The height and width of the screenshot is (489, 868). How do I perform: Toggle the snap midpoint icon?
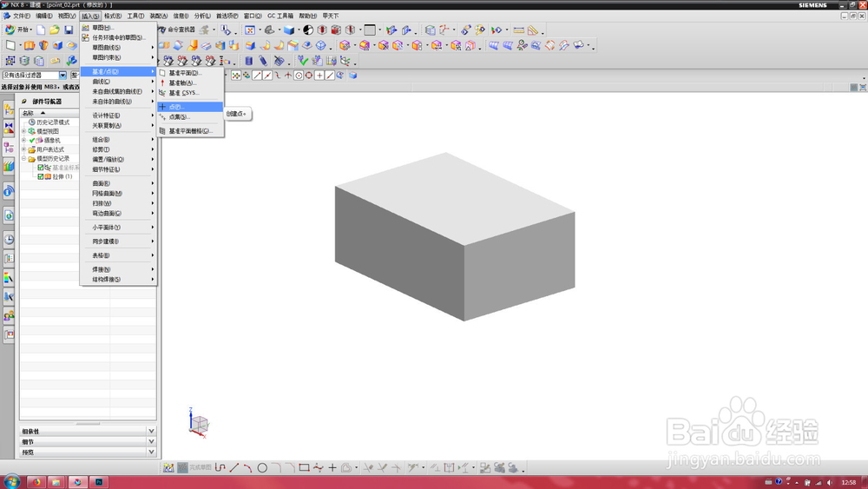(267, 76)
